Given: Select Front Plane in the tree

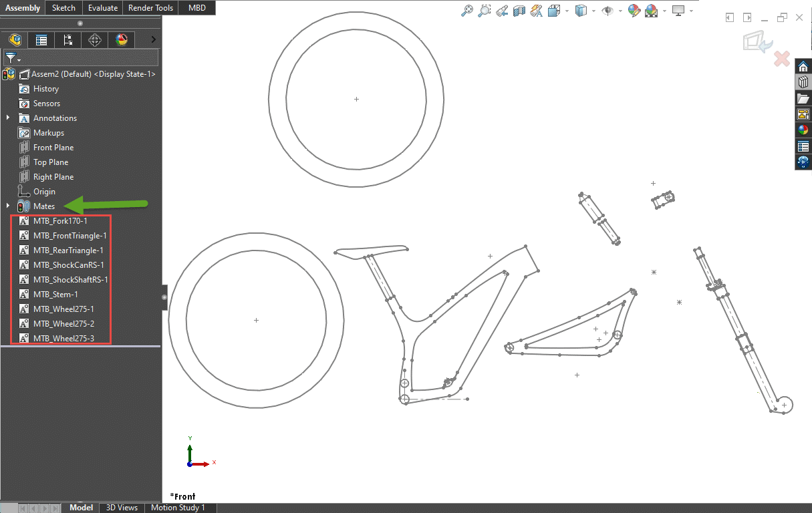Looking at the screenshot, I should [53, 148].
